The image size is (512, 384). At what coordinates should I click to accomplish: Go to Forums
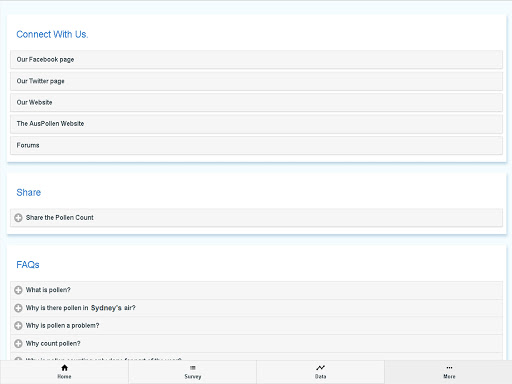[256, 145]
